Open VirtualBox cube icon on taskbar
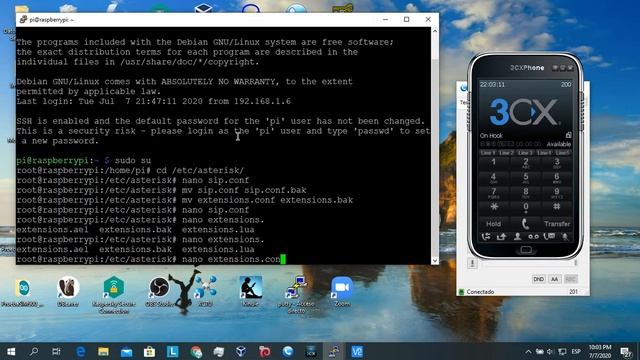 coord(241,351)
